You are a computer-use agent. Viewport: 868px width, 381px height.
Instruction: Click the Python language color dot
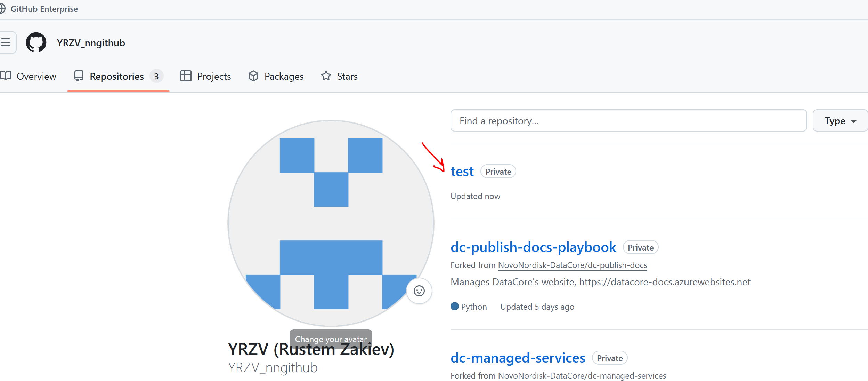point(455,306)
